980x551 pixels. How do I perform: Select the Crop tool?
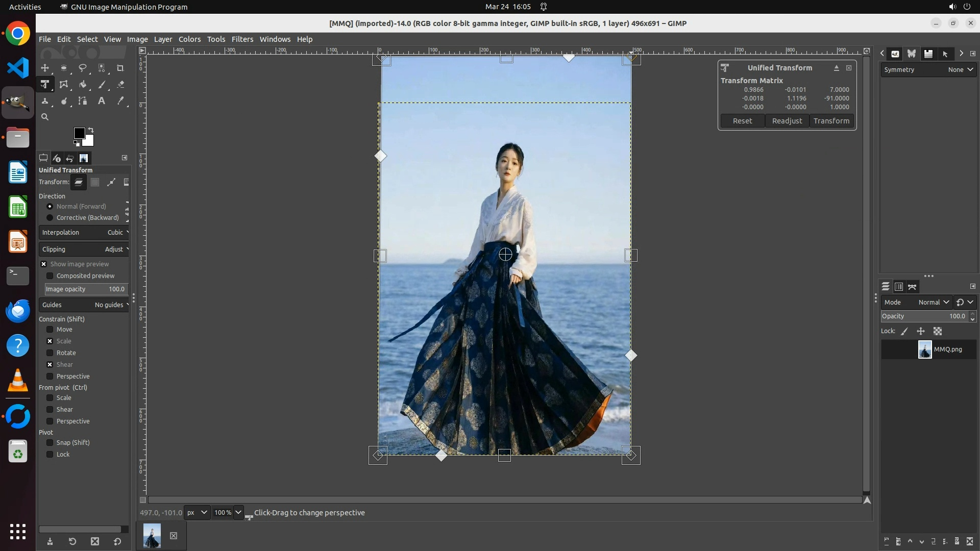[x=120, y=68]
